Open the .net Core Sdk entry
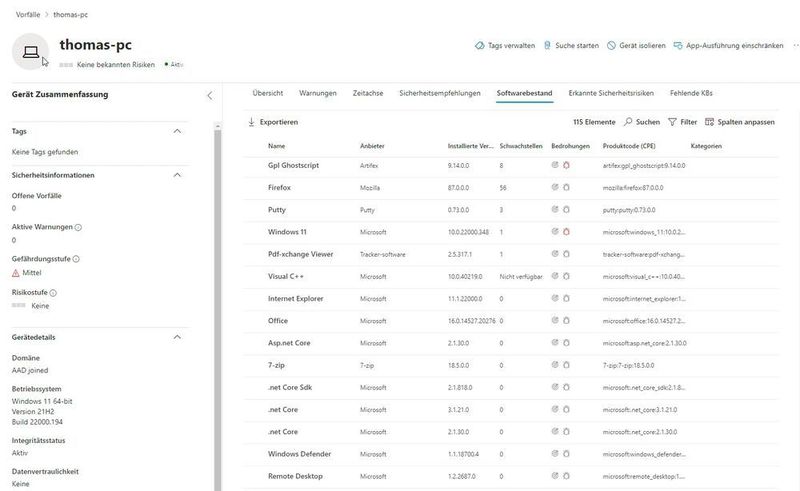This screenshot has height=491, width=800. 290,387
